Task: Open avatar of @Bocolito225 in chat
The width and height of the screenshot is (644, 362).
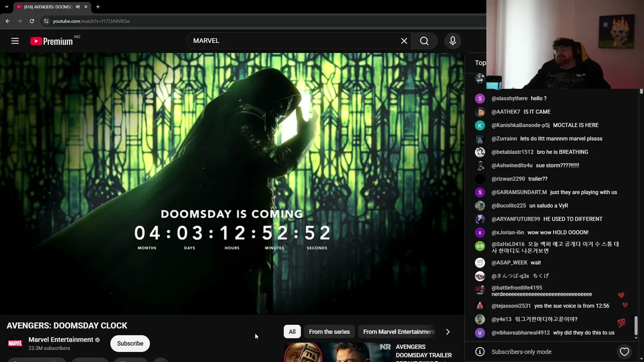Action: click(480, 206)
